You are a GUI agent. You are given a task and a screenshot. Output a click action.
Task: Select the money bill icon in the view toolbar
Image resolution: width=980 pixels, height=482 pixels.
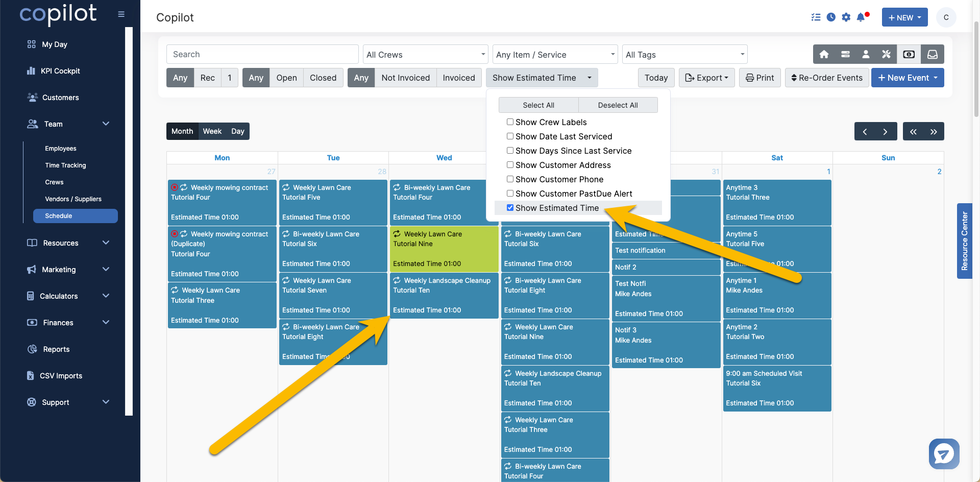(909, 54)
